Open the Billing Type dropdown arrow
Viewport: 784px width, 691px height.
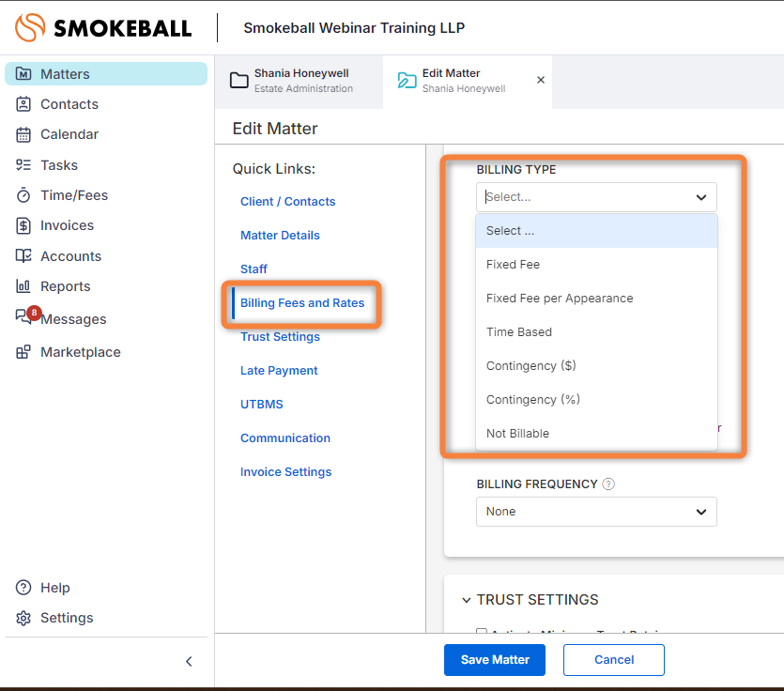click(x=701, y=197)
